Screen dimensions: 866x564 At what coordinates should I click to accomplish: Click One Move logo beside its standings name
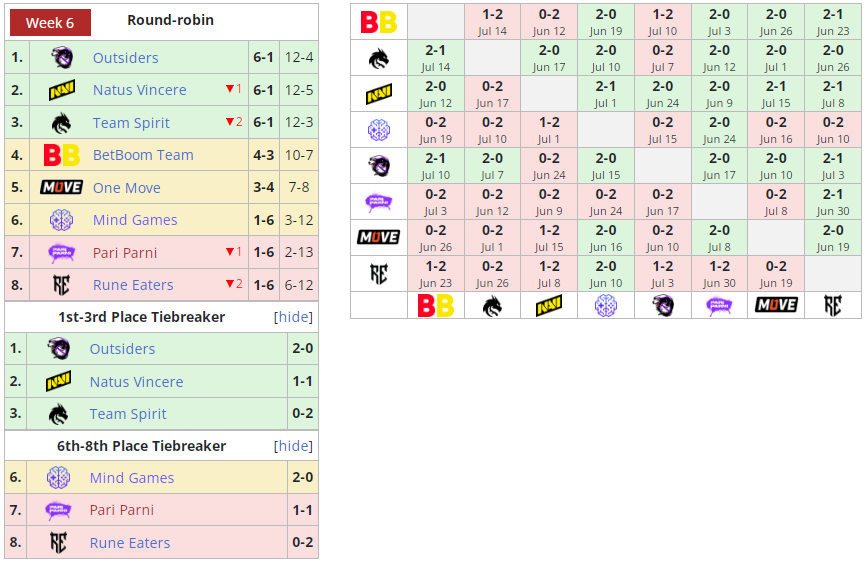(x=61, y=188)
